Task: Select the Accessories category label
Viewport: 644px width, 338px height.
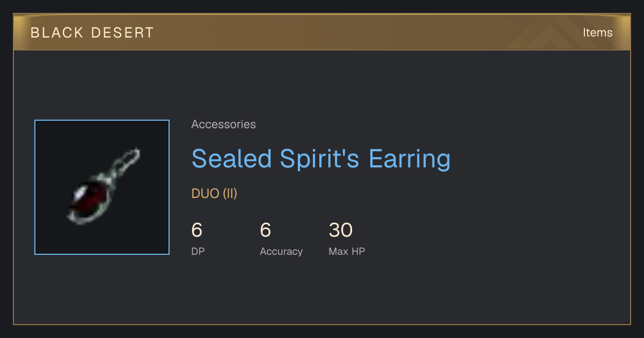Action: 223,124
